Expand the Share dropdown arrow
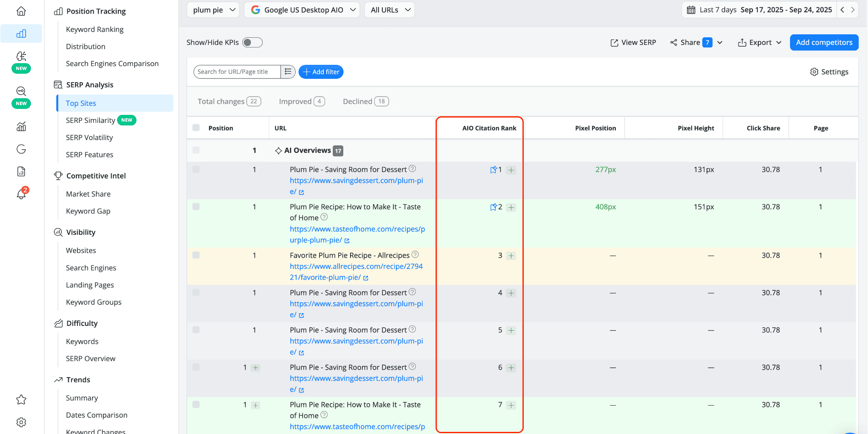Screen dimensions: 868x434 pos(720,42)
